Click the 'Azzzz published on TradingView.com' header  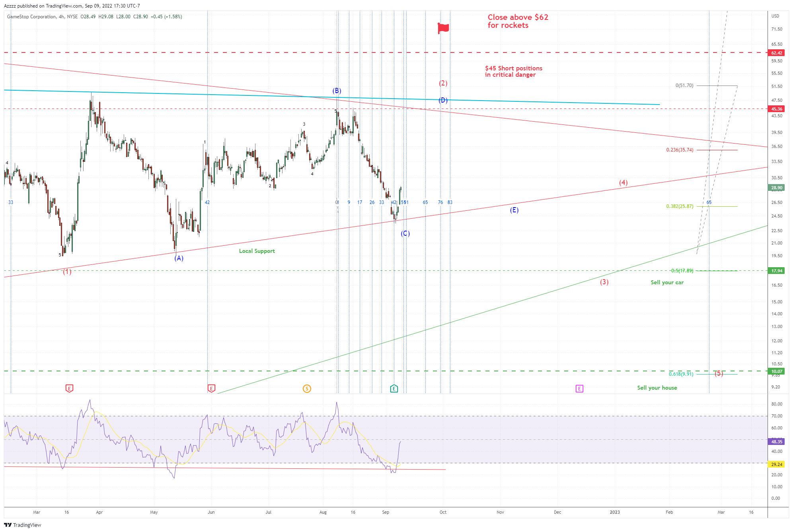point(72,6)
